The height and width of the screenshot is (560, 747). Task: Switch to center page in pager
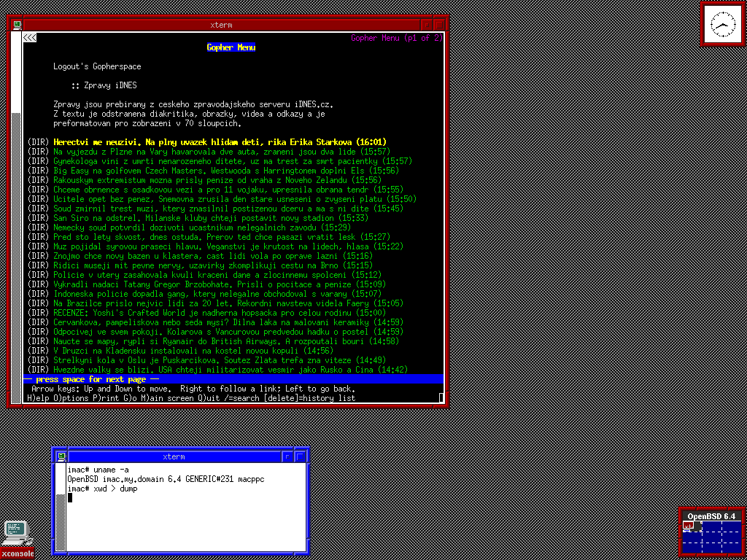[x=711, y=537]
